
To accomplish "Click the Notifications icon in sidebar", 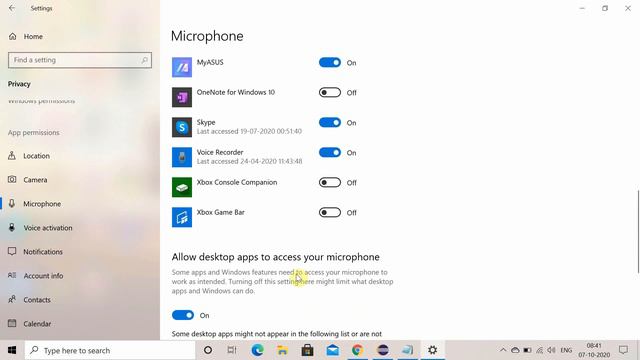I will [12, 251].
